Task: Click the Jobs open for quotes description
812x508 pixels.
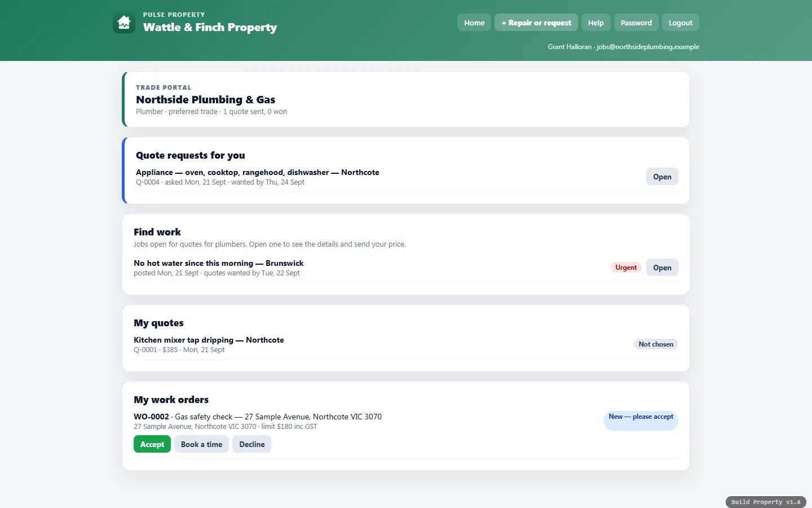Action: pos(270,244)
